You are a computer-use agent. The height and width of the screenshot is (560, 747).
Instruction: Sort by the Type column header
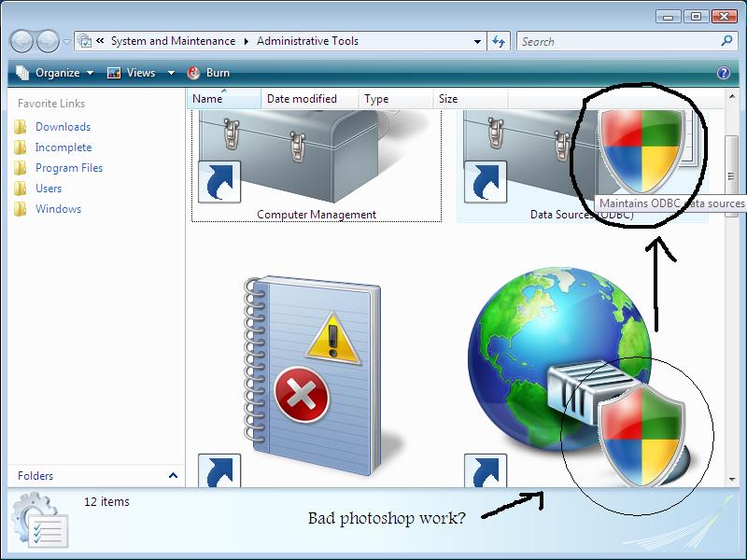click(396, 99)
